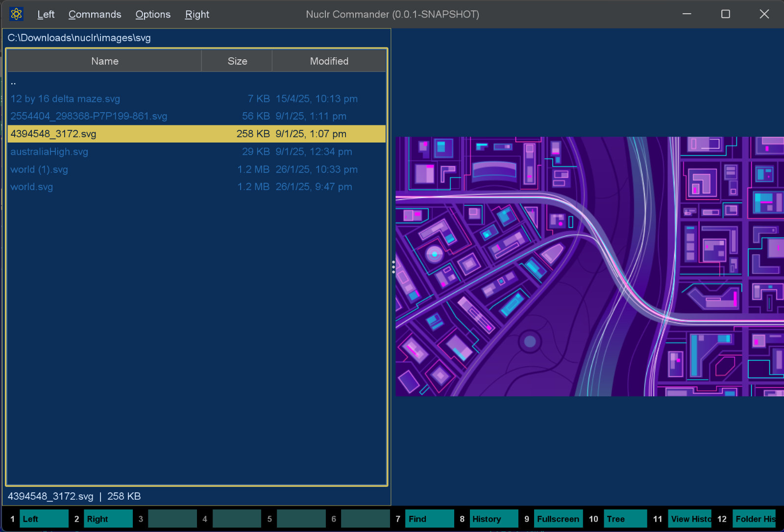The height and width of the screenshot is (532, 784).
Task: Click the empty function key 5 button
Action: 301,519
